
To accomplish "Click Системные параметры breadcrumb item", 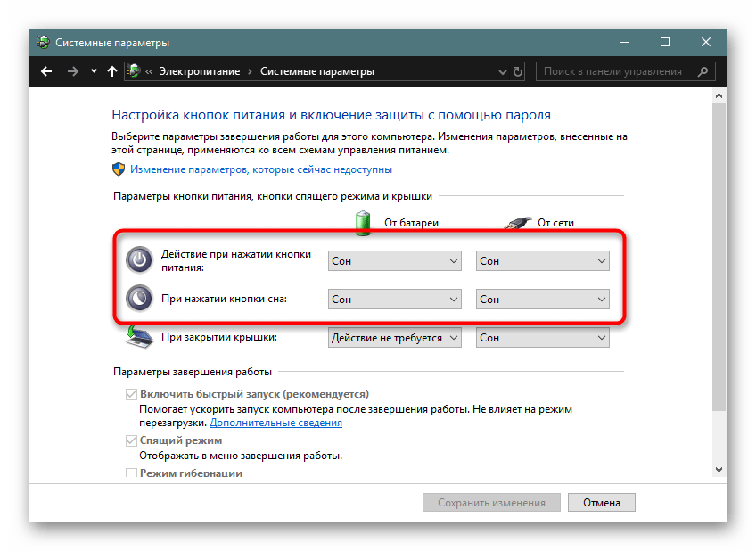I will tap(316, 71).
